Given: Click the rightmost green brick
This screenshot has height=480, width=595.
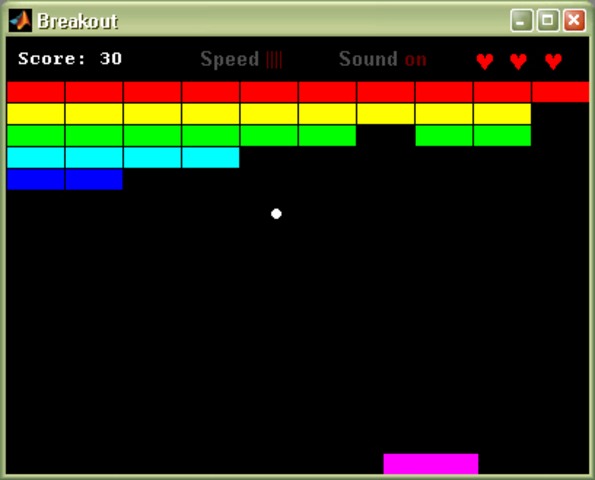Looking at the screenshot, I should pyautogui.click(x=502, y=136).
